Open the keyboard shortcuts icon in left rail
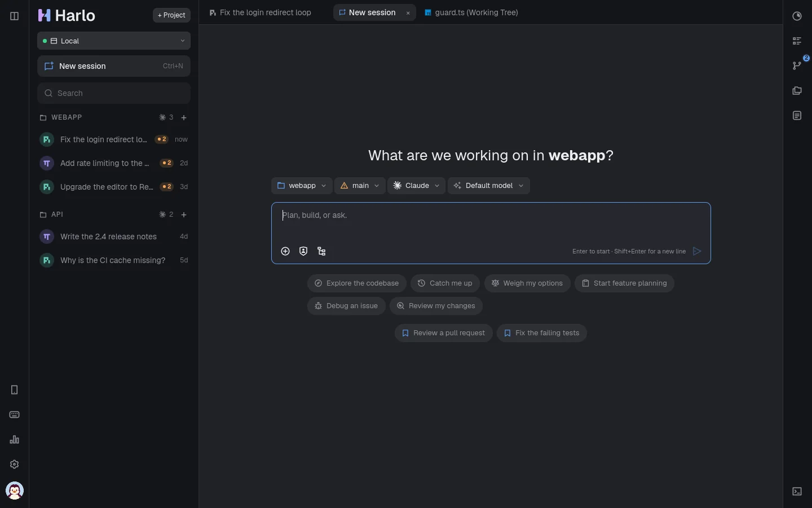The image size is (812, 508). click(15, 415)
